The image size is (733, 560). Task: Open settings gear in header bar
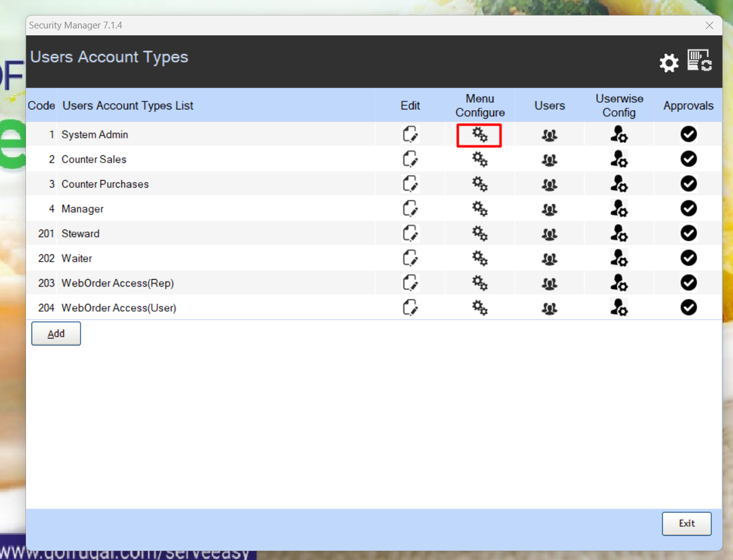click(x=669, y=62)
